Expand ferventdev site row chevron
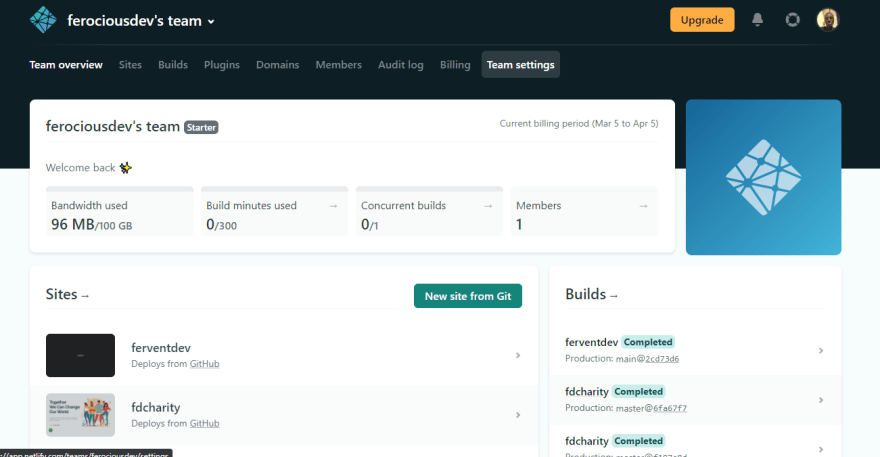880x457 pixels. tap(518, 355)
